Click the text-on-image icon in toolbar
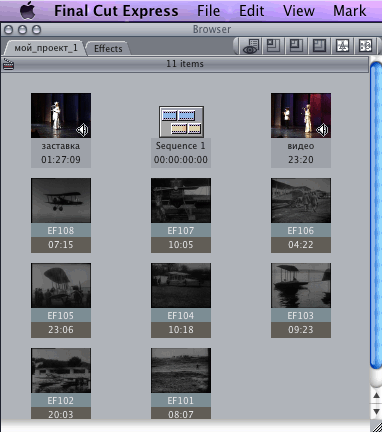The width and height of the screenshot is (382, 432). coord(342,46)
